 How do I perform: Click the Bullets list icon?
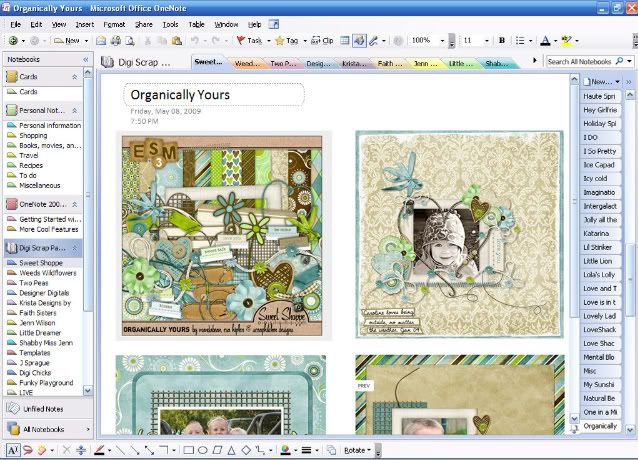520,40
